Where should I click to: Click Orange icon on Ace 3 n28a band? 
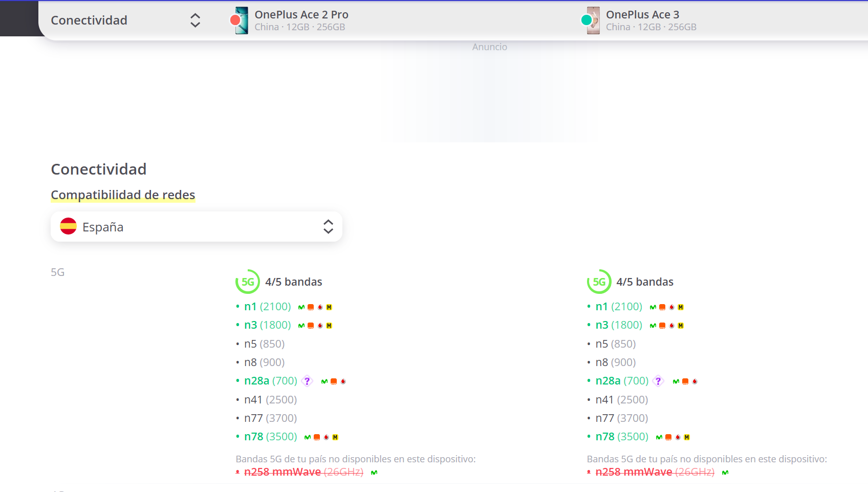[685, 381]
